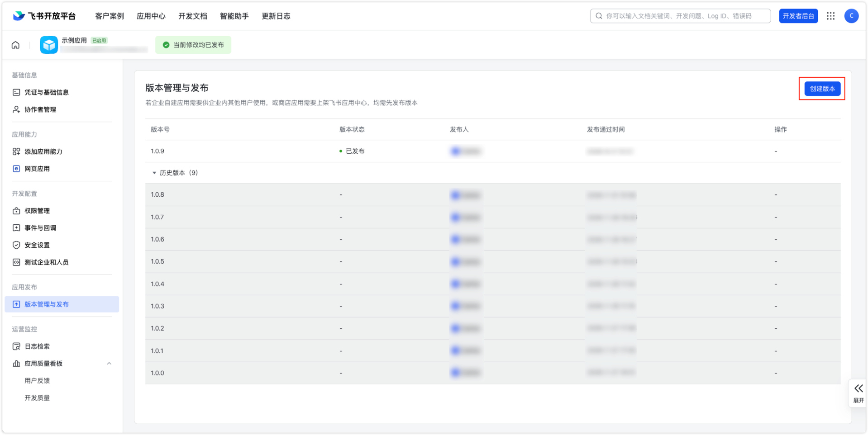Click the blue cube app icon
The image size is (868, 435).
coord(49,45)
